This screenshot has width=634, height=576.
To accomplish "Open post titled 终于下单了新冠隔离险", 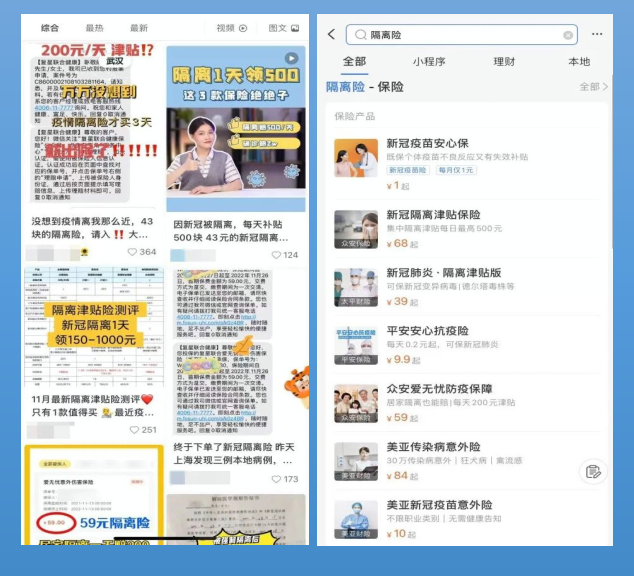I will coord(234,454).
